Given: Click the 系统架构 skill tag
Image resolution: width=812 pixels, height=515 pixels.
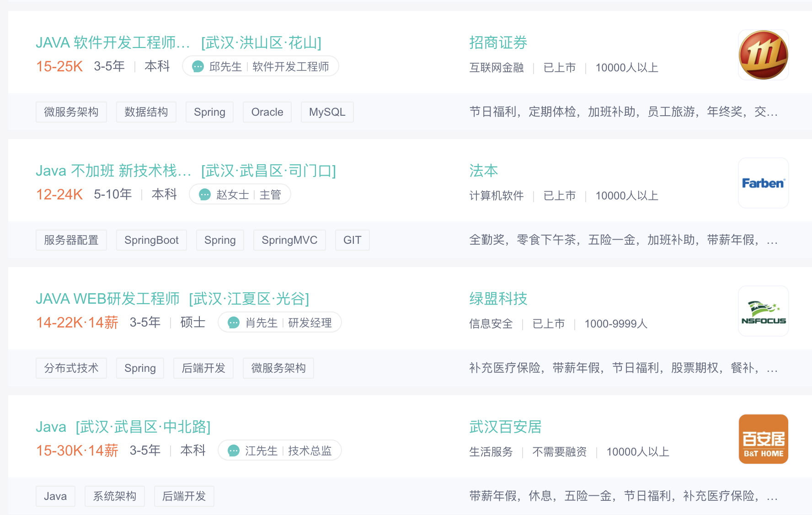Looking at the screenshot, I should coord(114,496).
